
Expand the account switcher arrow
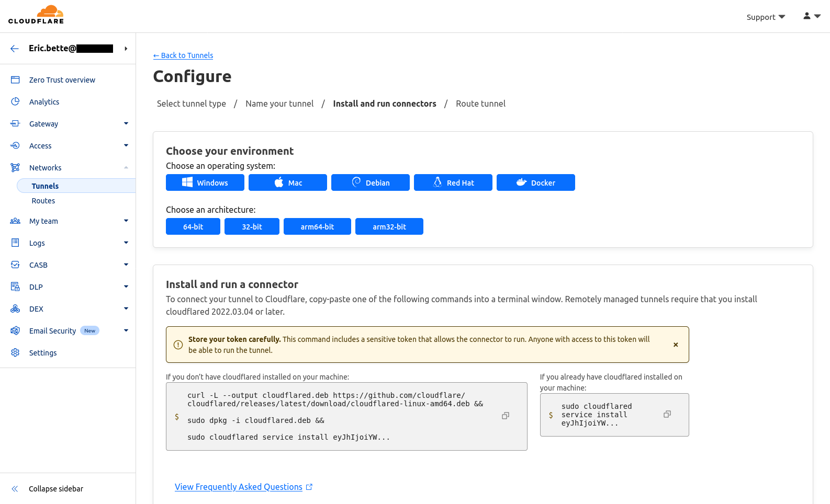click(x=126, y=49)
